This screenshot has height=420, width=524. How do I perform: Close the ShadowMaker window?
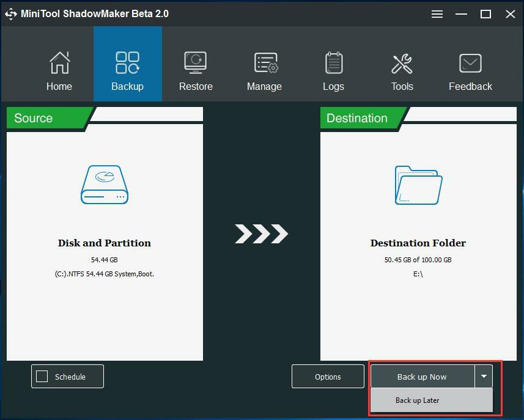point(511,14)
